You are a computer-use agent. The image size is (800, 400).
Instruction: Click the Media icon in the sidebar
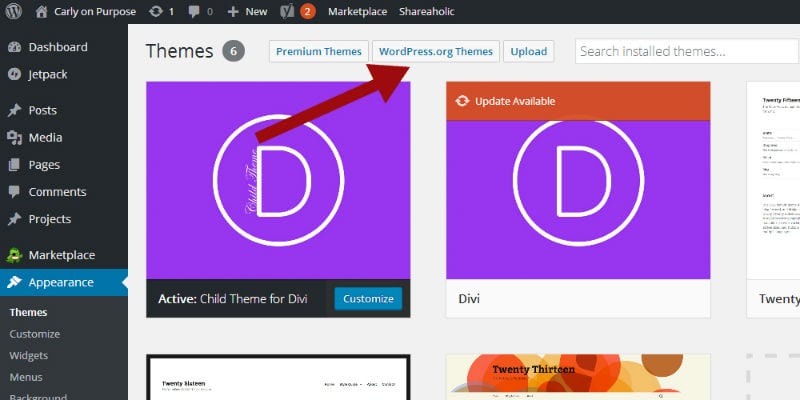point(14,138)
